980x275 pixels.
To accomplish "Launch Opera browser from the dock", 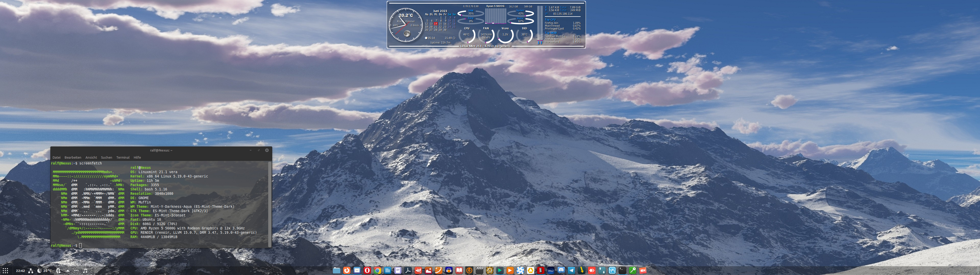I will (367, 270).
